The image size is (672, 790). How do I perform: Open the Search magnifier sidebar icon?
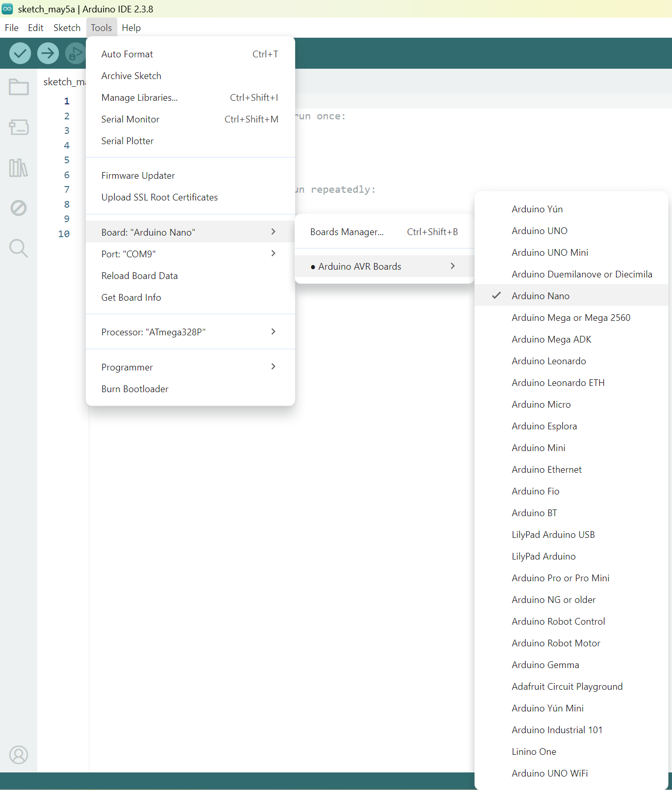click(x=19, y=248)
